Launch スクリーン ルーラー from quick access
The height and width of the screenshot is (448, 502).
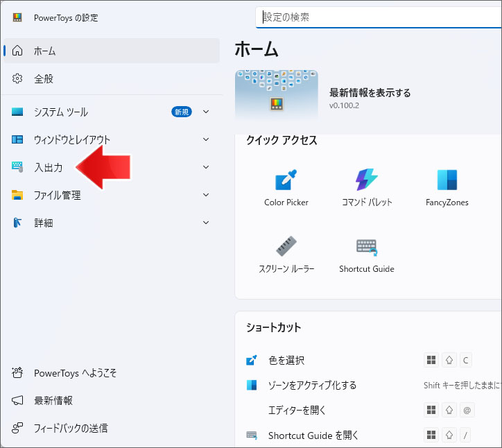(x=286, y=255)
